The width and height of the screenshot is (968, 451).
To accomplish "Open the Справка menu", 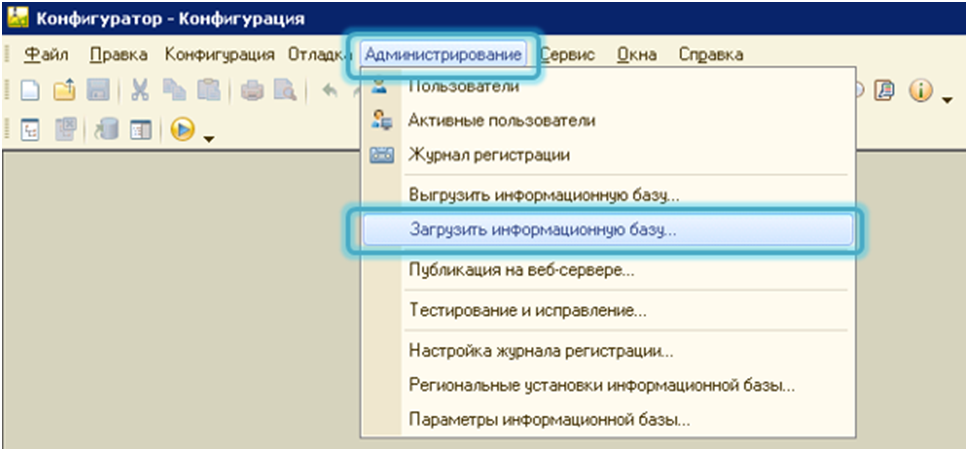I will [711, 55].
